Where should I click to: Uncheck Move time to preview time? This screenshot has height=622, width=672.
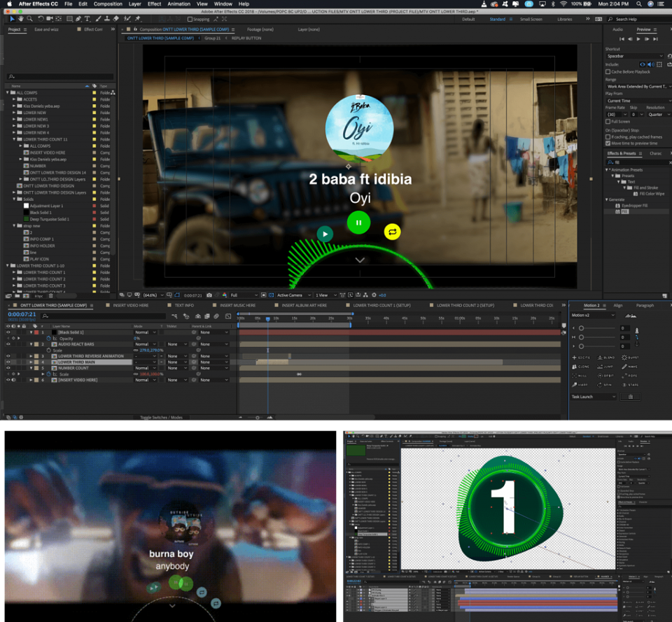click(x=608, y=143)
